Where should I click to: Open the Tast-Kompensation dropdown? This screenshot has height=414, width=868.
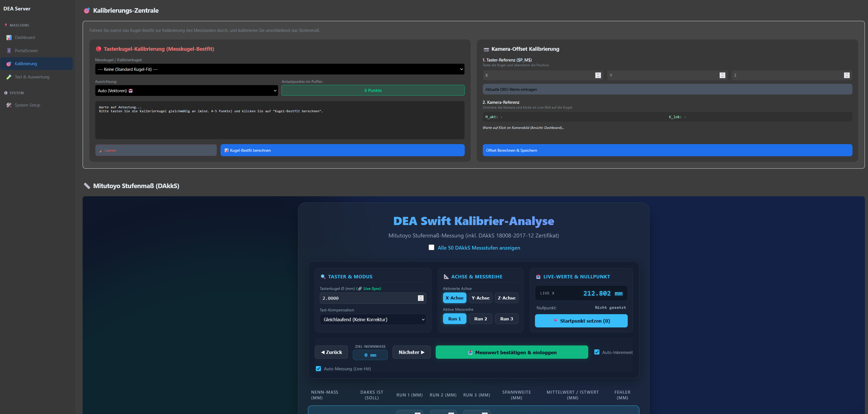tap(373, 319)
